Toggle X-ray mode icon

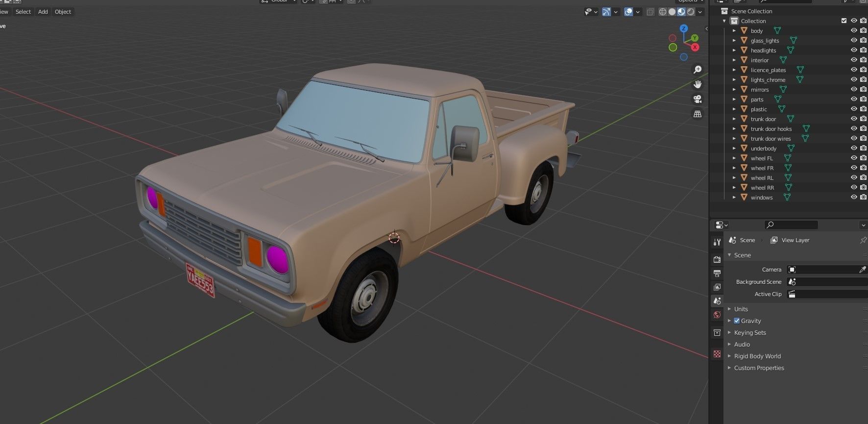651,12
